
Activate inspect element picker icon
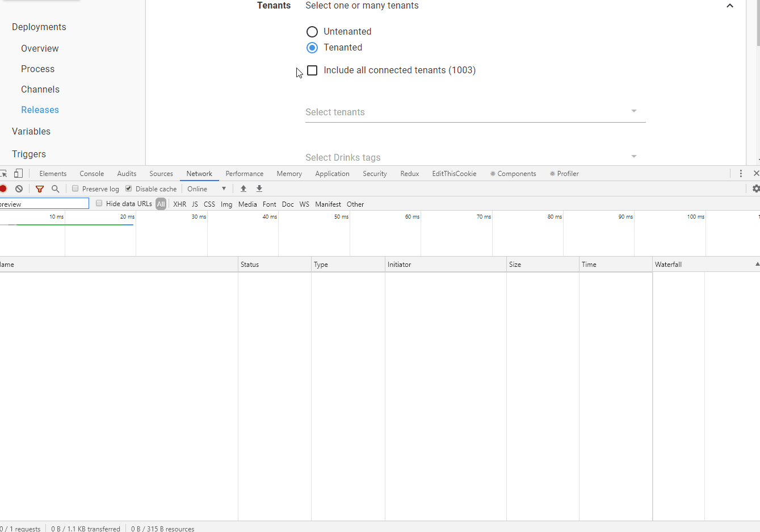3,173
